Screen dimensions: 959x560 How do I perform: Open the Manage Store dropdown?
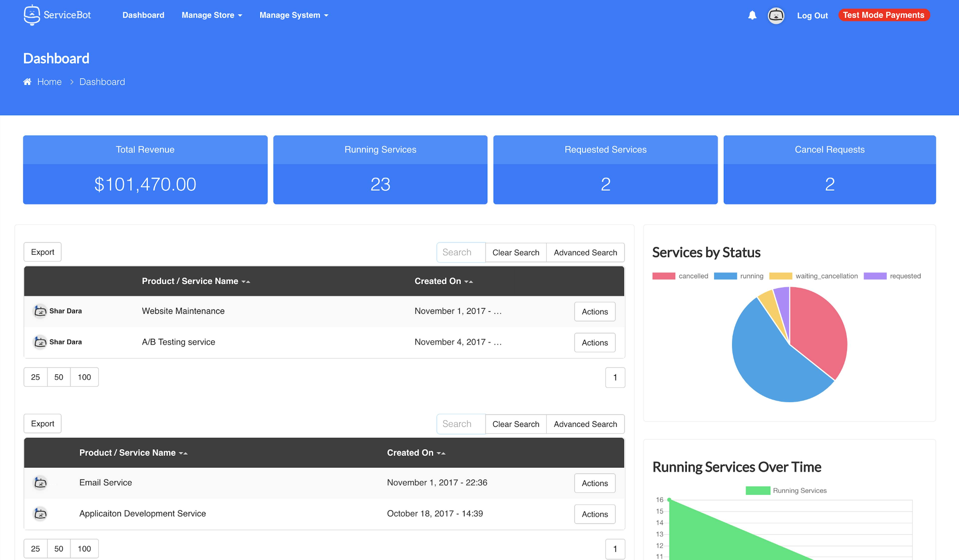(x=212, y=15)
